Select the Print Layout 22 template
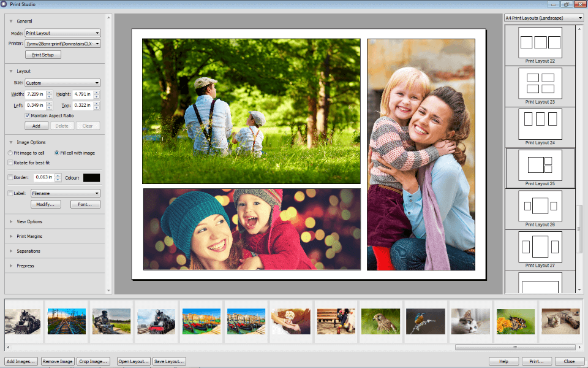This screenshot has width=588, height=368. (x=540, y=45)
